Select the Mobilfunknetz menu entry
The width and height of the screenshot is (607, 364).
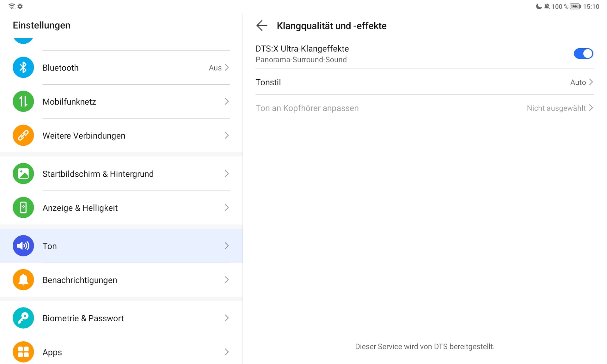pos(69,102)
